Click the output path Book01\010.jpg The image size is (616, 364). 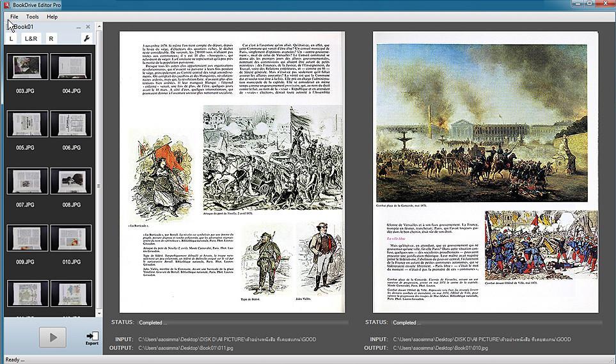pyautogui.click(x=440, y=348)
